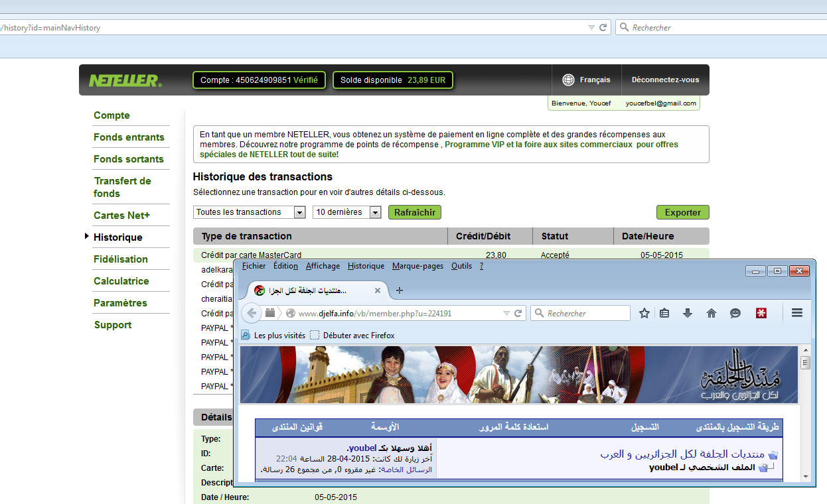Open Transfert de fonds in sidebar
The height and width of the screenshot is (504, 827).
[x=122, y=187]
